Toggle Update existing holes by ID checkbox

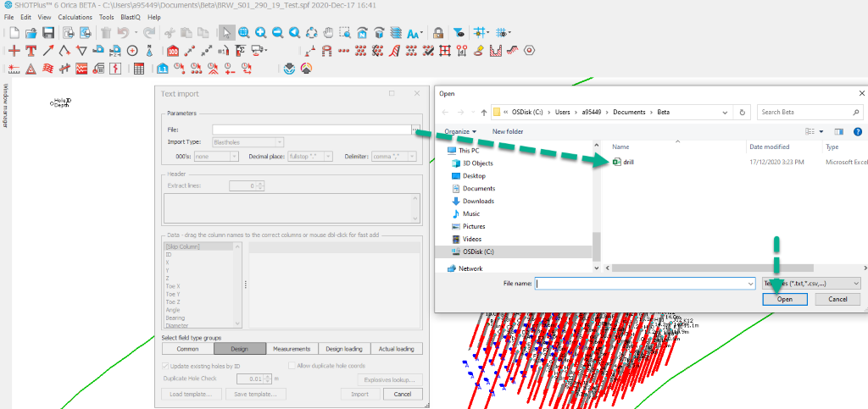[165, 366]
